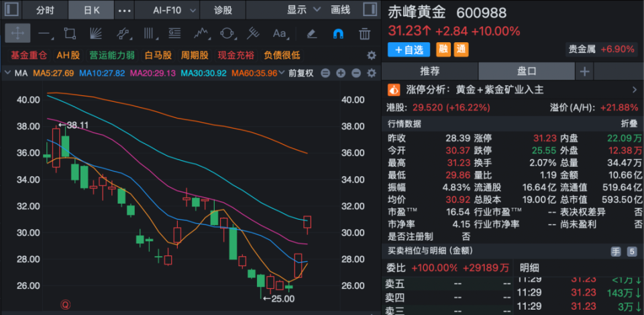Click 折叠 to collapse market data
644x315 pixels.
[629, 123]
